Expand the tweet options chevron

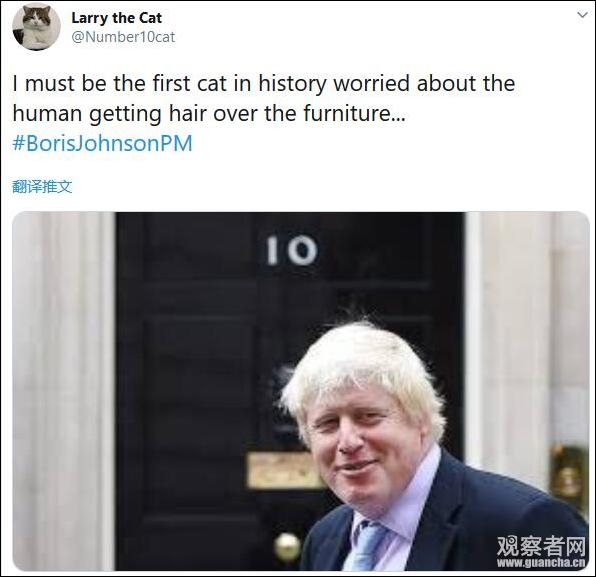tap(582, 15)
